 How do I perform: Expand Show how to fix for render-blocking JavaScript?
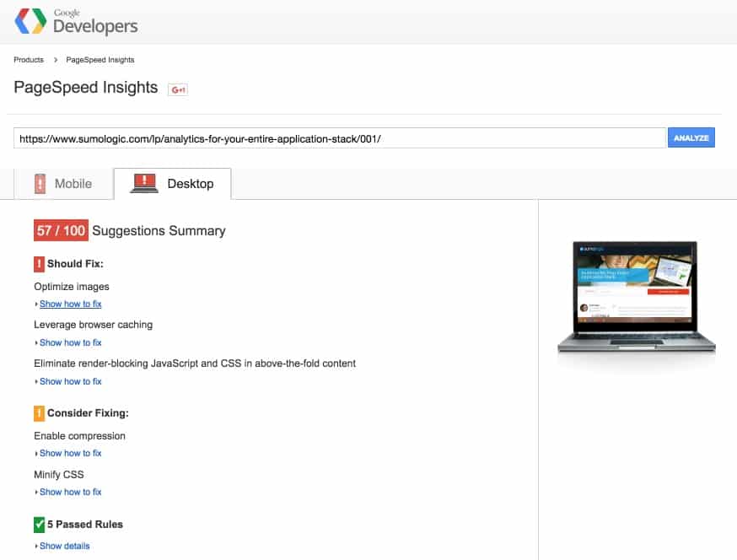(x=71, y=381)
